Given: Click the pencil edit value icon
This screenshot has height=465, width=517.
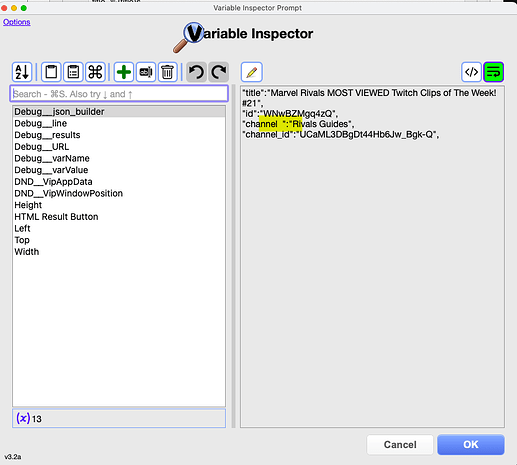Looking at the screenshot, I should coord(252,72).
